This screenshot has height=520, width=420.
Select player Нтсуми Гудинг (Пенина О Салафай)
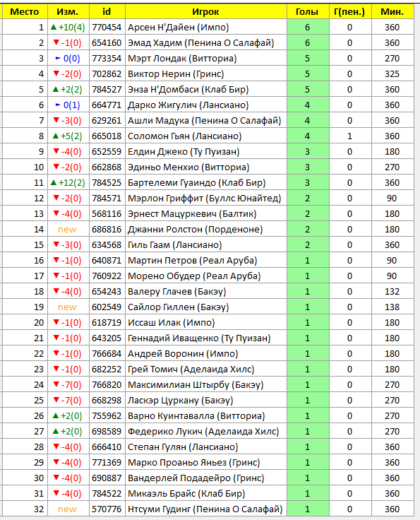click(205, 509)
